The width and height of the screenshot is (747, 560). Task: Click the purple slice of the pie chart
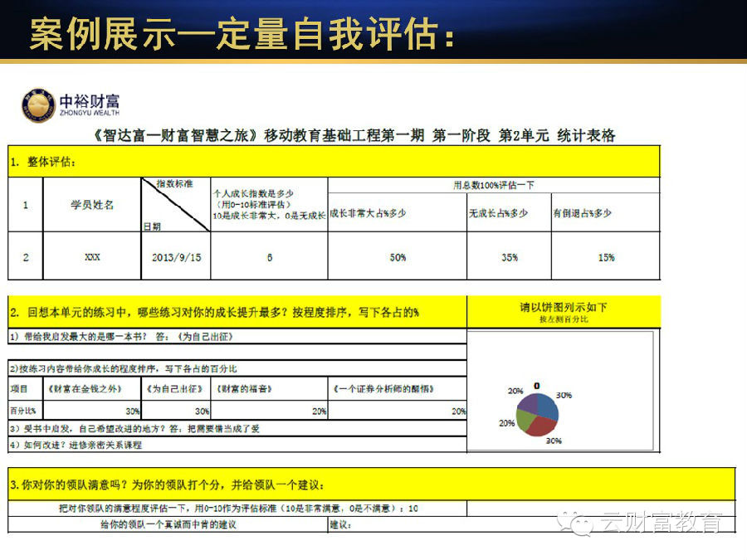click(x=528, y=403)
